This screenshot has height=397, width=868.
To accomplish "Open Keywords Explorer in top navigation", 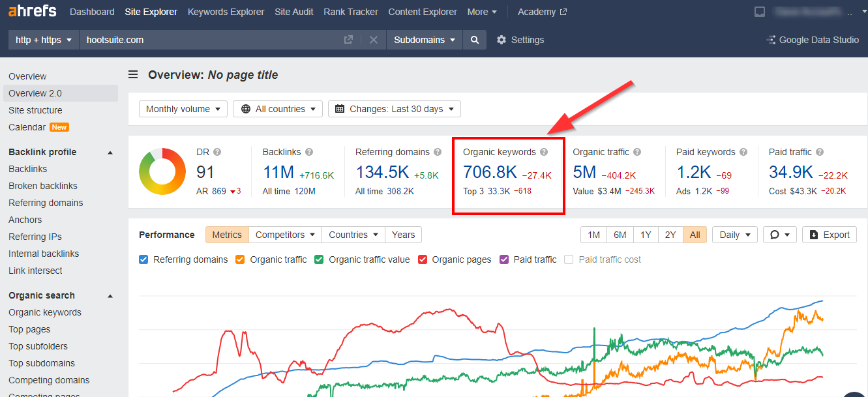I will [226, 12].
